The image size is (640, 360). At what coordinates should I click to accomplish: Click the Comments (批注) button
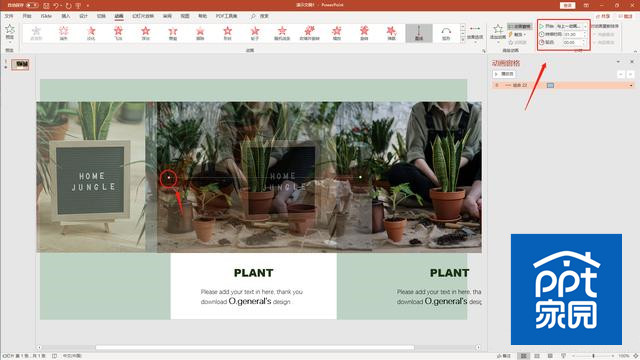625,16
